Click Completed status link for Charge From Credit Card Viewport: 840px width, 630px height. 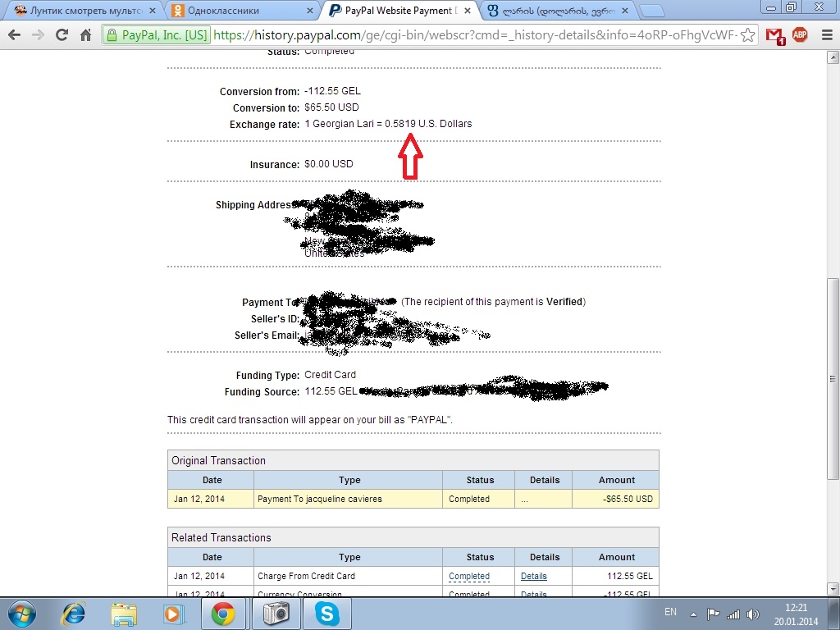coord(468,576)
